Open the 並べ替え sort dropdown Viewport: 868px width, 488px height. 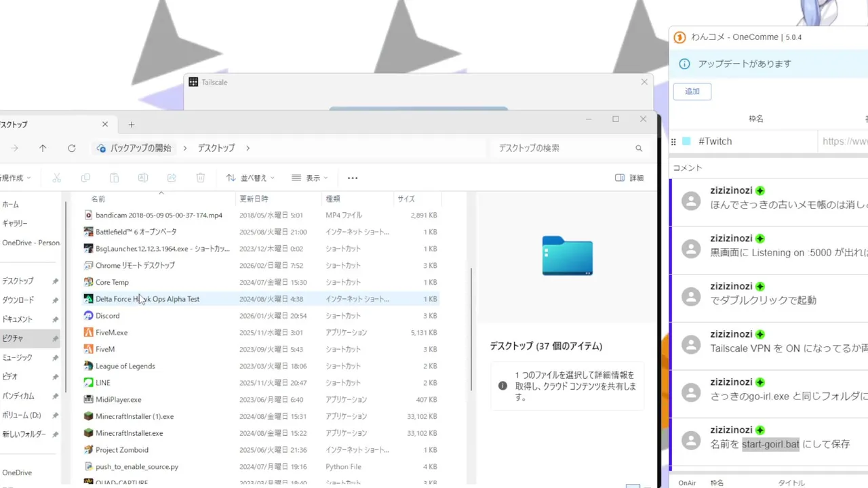[x=250, y=178]
